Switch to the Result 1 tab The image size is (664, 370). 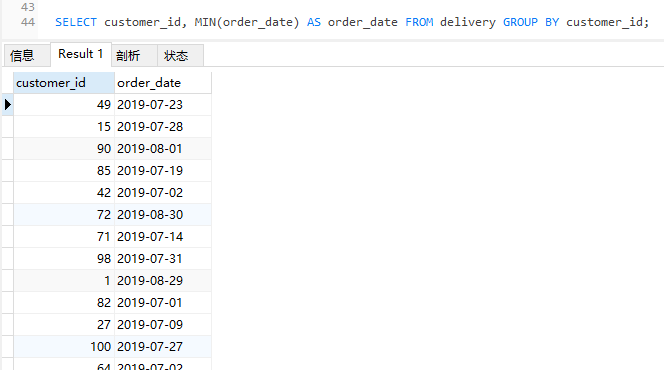(80, 54)
